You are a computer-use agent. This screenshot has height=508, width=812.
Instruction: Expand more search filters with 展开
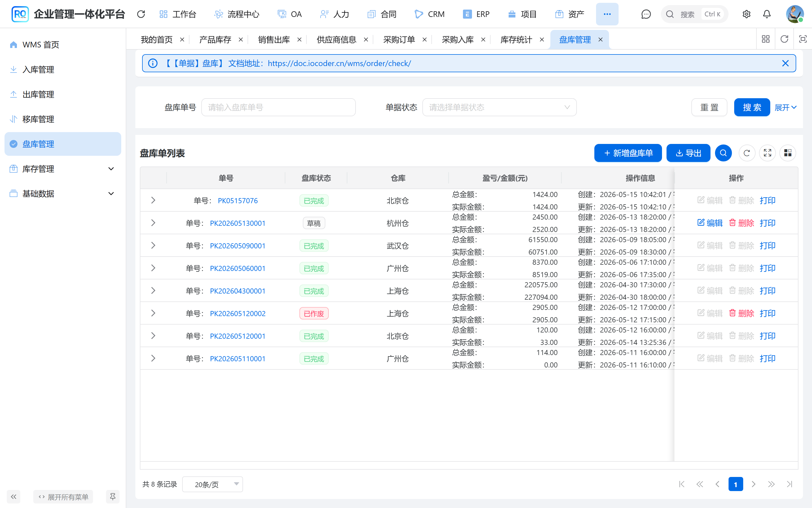point(785,108)
